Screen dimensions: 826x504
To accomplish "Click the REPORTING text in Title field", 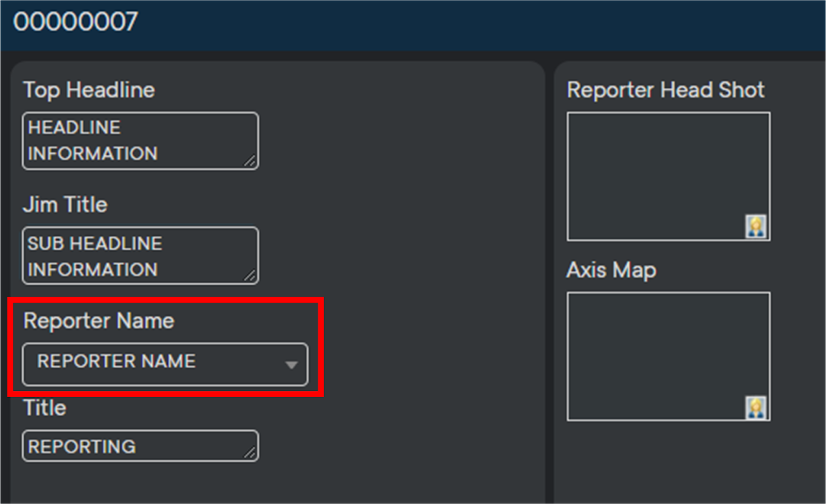I will pyautogui.click(x=82, y=446).
